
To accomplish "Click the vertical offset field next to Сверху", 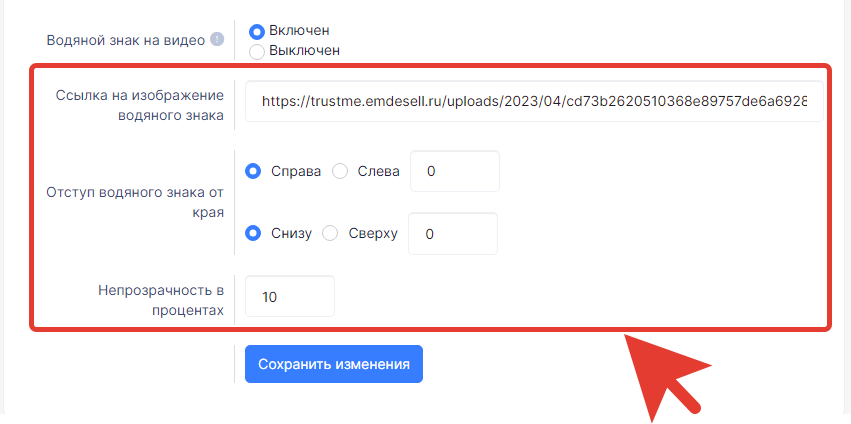I will tap(453, 233).
